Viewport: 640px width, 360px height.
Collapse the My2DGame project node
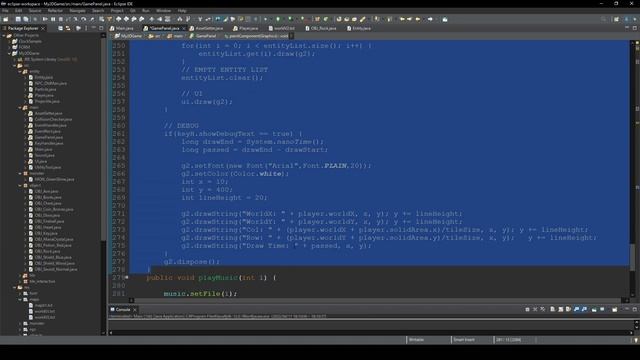click(9, 53)
